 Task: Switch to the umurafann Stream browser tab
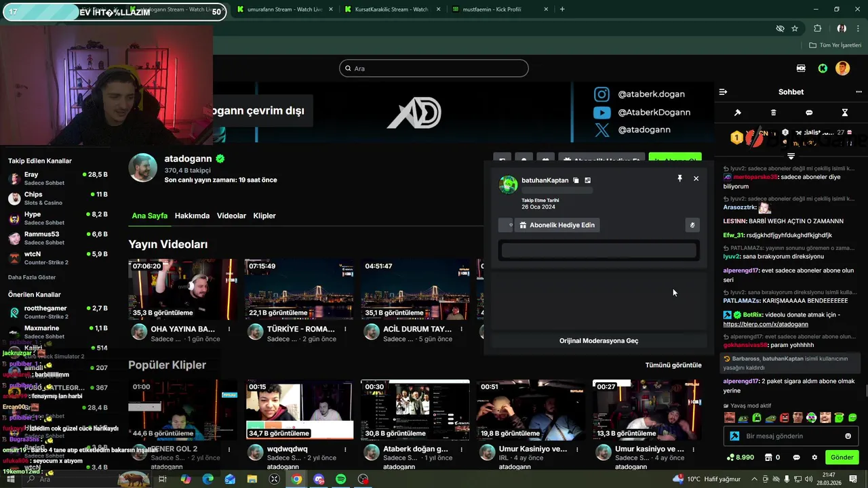pyautogui.click(x=285, y=9)
